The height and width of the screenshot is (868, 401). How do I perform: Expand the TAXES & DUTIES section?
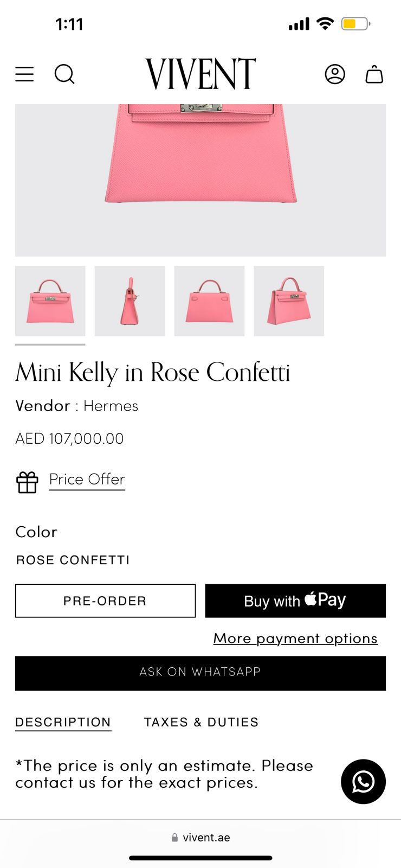point(200,722)
